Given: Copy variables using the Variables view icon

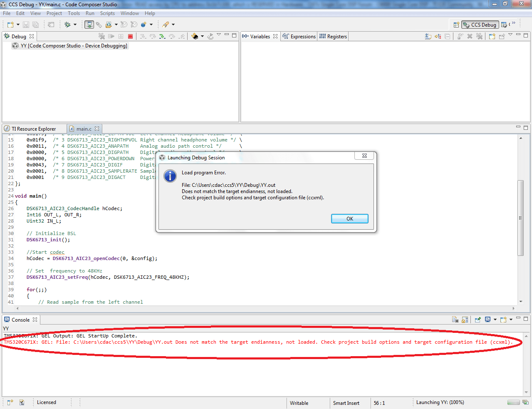Looking at the screenshot, I should [447, 36].
